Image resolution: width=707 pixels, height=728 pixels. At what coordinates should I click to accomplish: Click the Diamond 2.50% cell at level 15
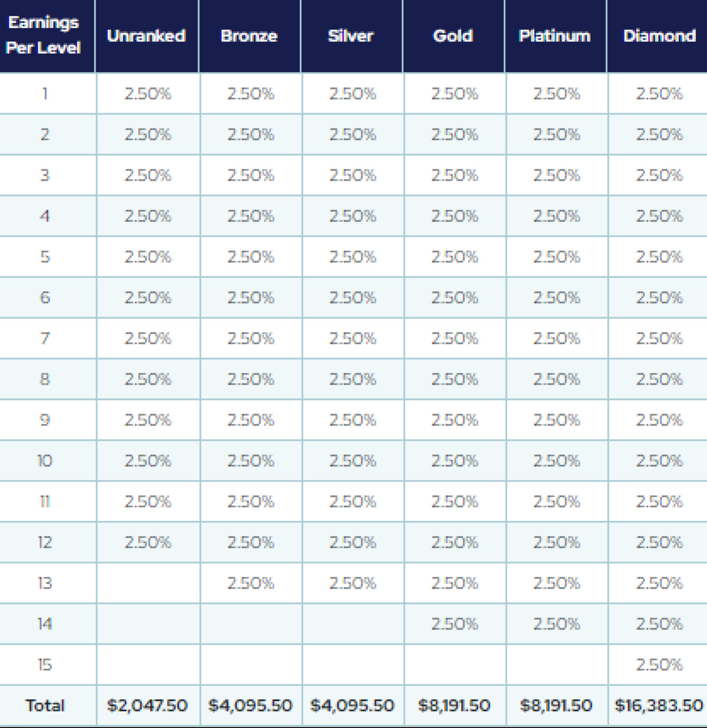(x=659, y=664)
